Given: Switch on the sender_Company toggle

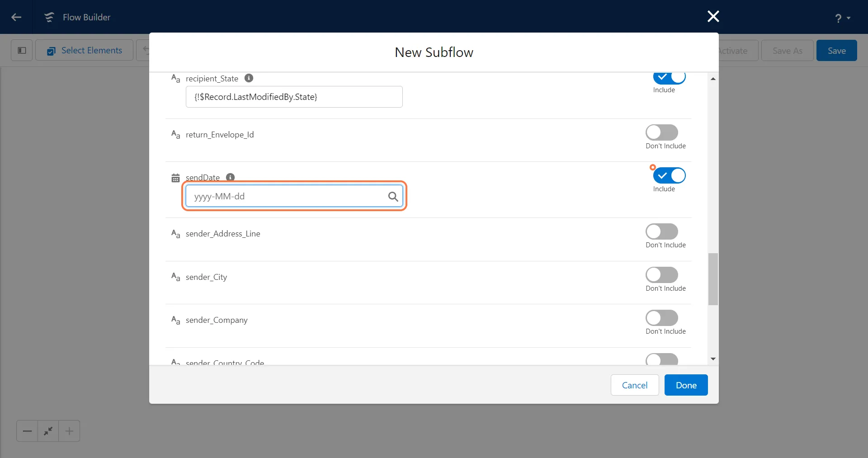Looking at the screenshot, I should (661, 318).
